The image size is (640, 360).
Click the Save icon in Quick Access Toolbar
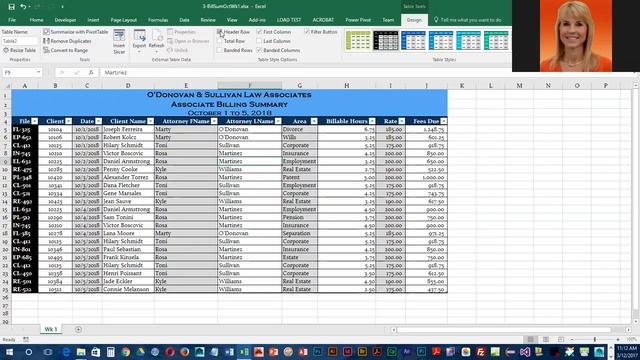11,7
